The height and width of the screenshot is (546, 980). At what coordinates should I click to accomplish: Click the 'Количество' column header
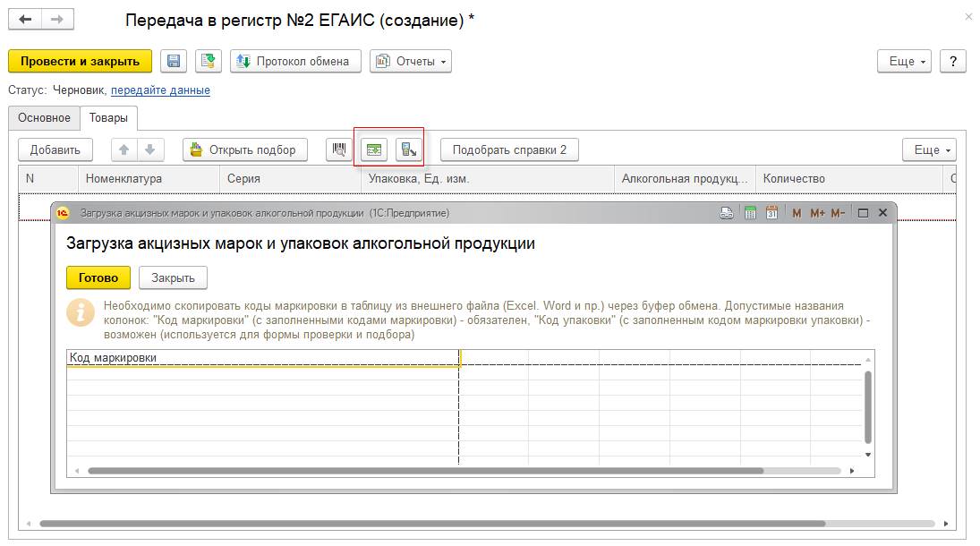pyautogui.click(x=848, y=179)
